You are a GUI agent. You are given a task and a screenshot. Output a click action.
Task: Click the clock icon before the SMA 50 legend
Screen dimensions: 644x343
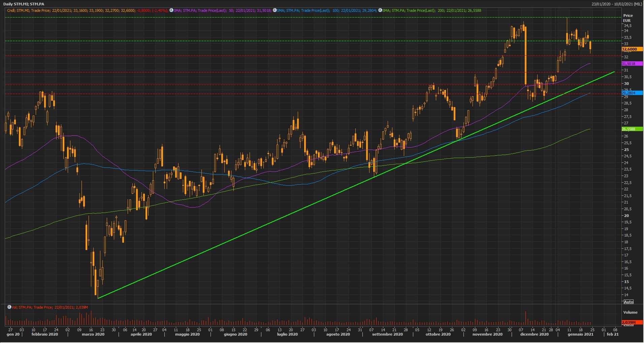click(x=171, y=10)
